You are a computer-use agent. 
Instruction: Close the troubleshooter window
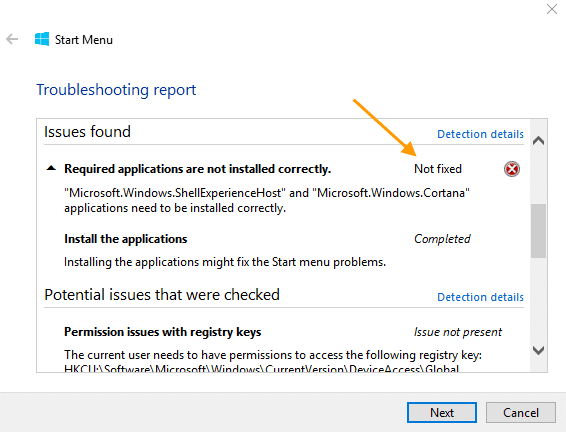coord(552,9)
